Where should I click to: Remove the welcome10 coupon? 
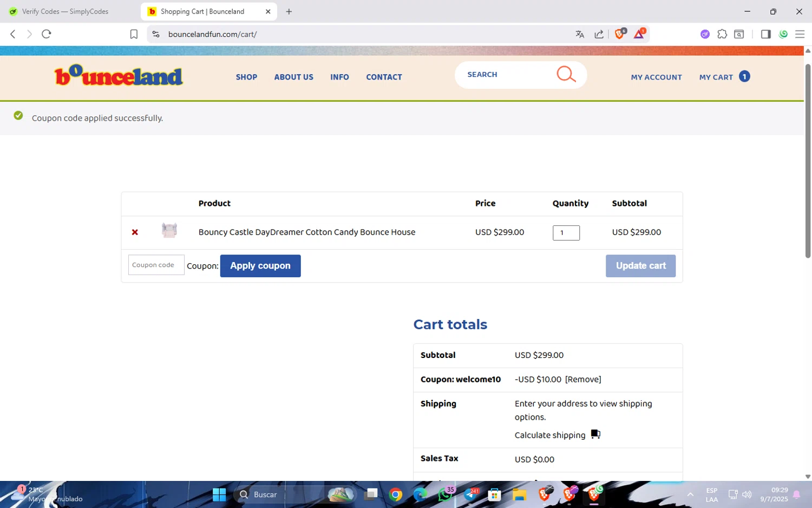coord(583,379)
